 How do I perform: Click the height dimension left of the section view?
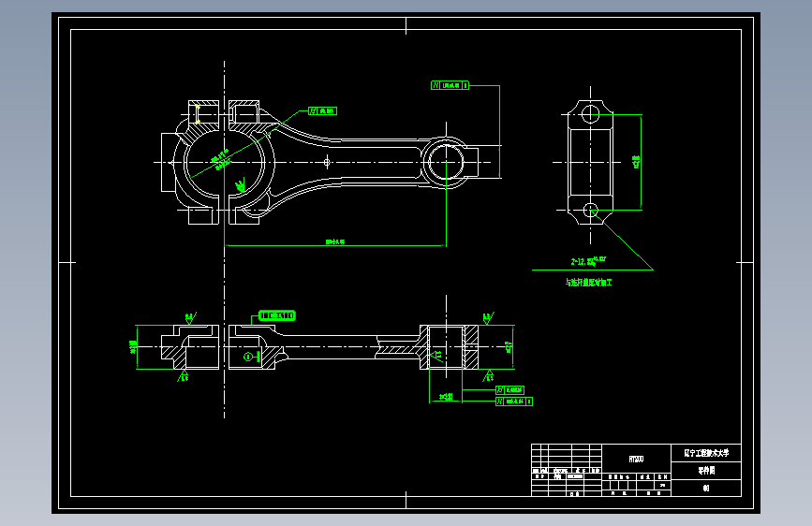pos(133,347)
